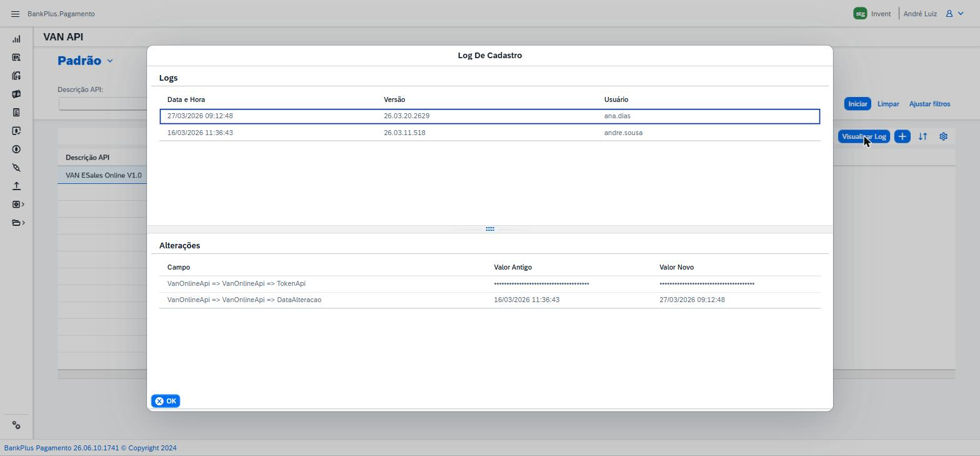Image resolution: width=980 pixels, height=456 pixels.
Task: Open the gears settings icon at sidebar bottom
Action: click(x=16, y=425)
